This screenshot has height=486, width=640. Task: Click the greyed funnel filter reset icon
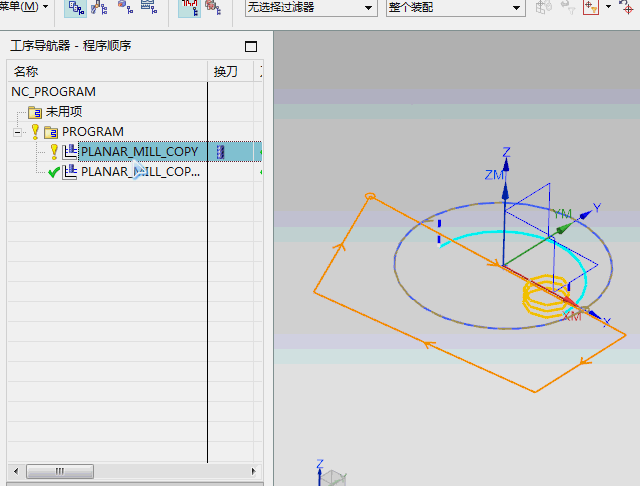coord(568,7)
